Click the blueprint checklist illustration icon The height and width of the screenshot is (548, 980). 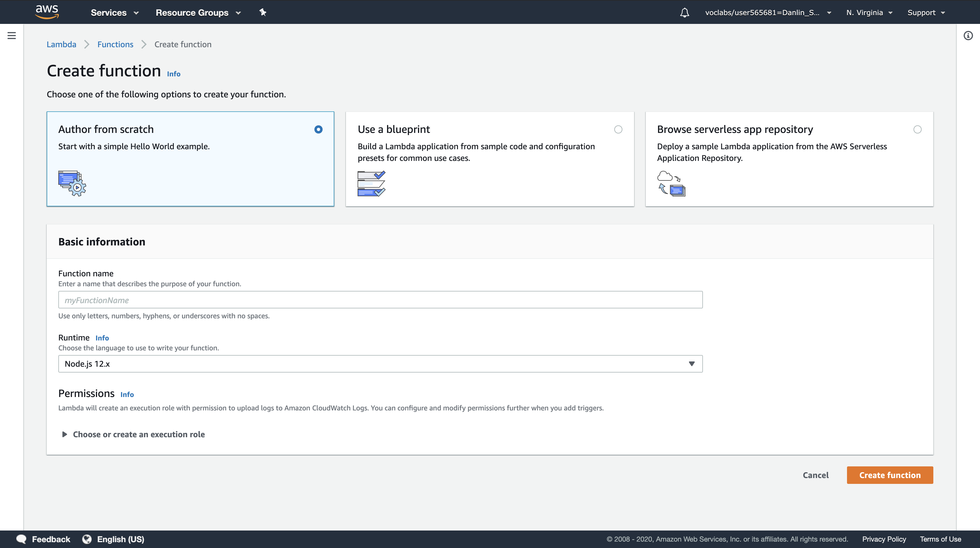coord(371,183)
